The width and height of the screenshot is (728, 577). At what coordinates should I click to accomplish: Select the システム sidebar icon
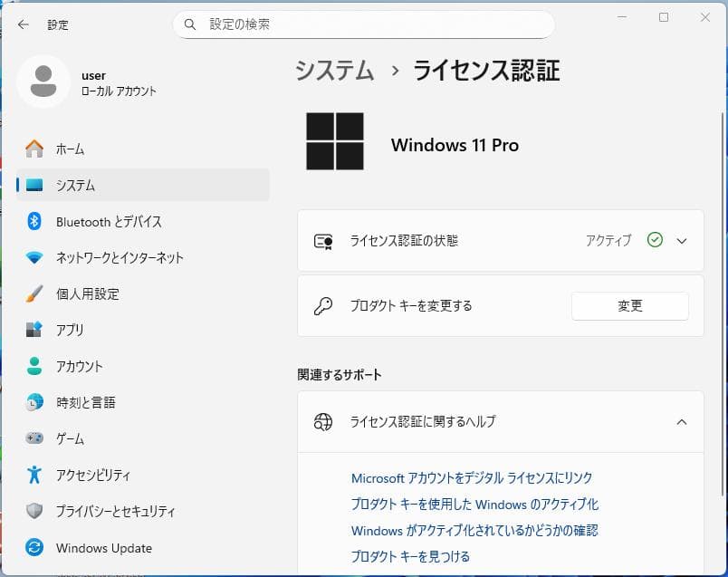tap(34, 185)
